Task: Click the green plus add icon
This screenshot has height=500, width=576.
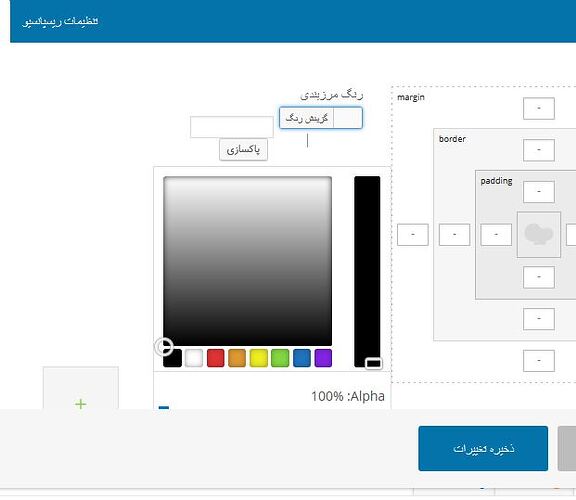Action: (x=80, y=404)
